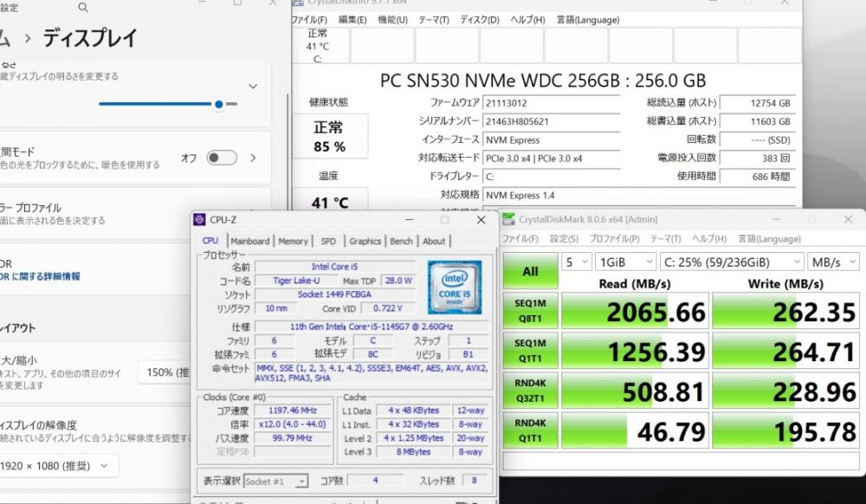Image resolution: width=866 pixels, height=504 pixels.
Task: Click the Intel Core i5 logo in CPU-Z
Action: pyautogui.click(x=455, y=287)
